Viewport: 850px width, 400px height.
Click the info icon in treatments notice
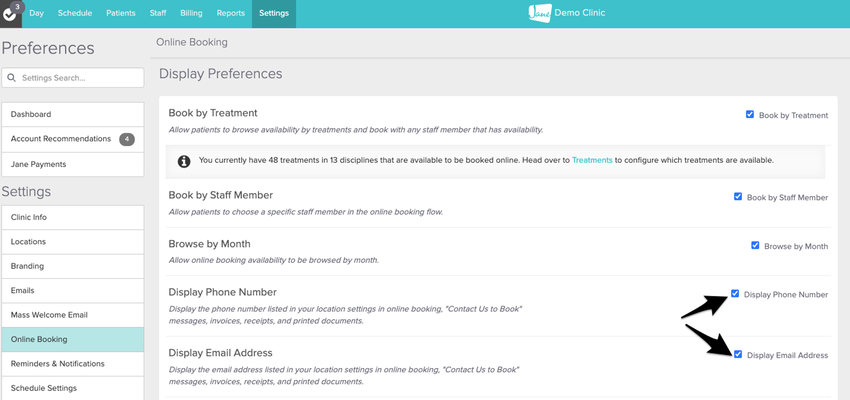tap(184, 161)
